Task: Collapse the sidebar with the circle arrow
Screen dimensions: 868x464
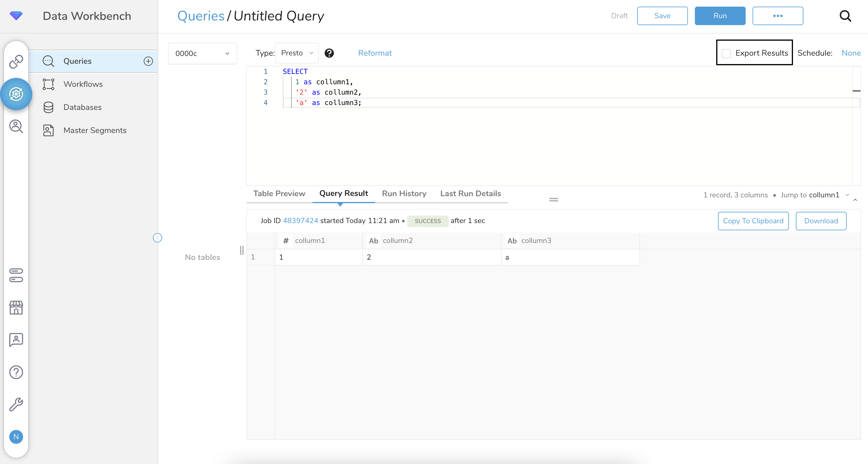Action: (157, 238)
